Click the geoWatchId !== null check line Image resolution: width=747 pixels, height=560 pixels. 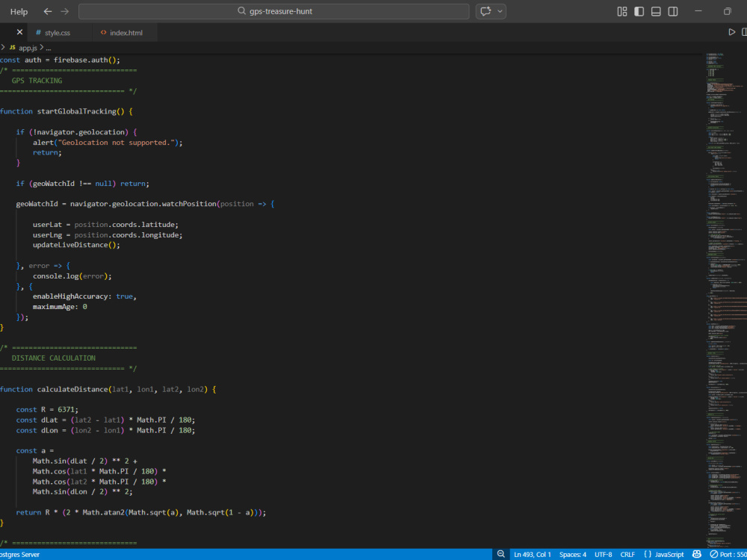(83, 184)
